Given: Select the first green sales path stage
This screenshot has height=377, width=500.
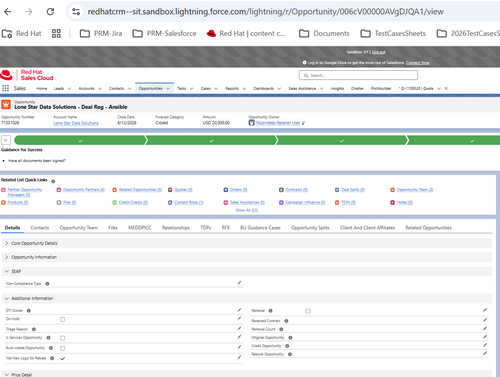Looking at the screenshot, I should pos(80,140).
